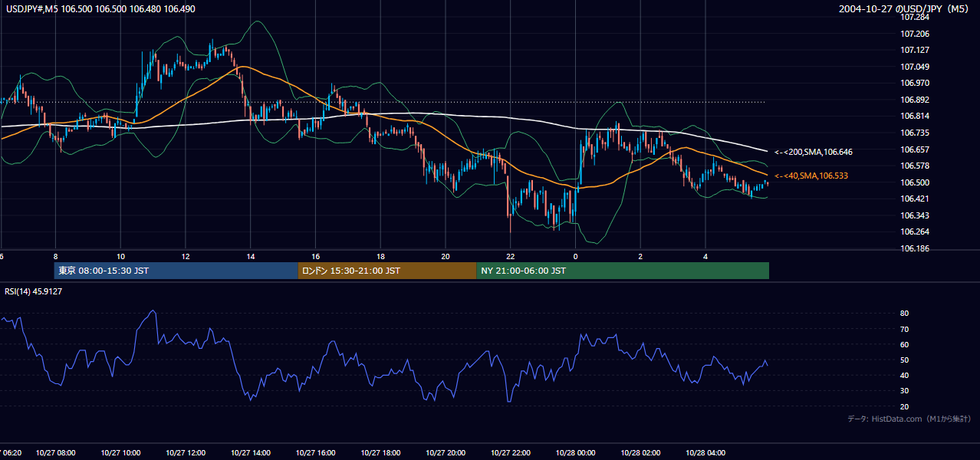This screenshot has height=460, width=980.
Task: Click the bottom timestamp 10/28 04:00
Action: tap(705, 453)
